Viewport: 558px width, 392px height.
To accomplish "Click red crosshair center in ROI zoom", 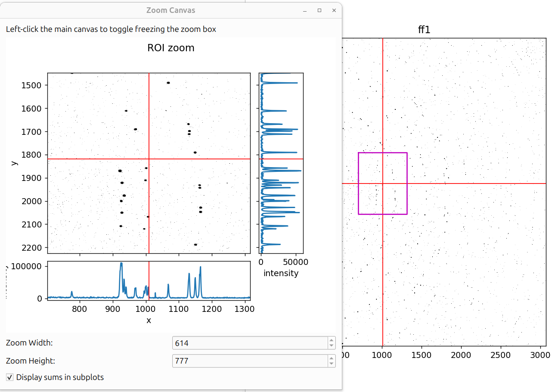I will tap(149, 159).
